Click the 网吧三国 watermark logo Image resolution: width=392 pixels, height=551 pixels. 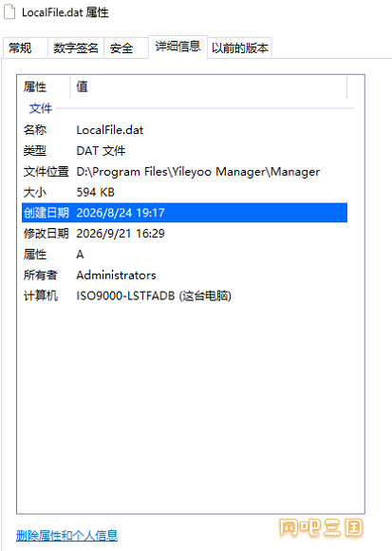click(x=321, y=528)
